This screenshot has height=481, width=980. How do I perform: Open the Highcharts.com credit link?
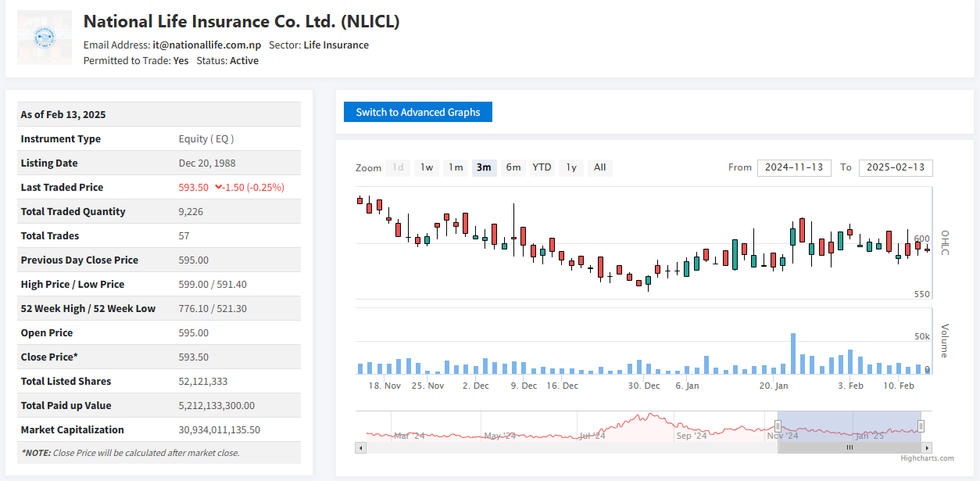[x=927, y=459]
